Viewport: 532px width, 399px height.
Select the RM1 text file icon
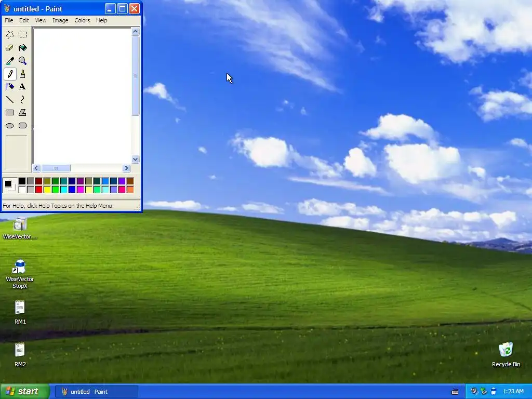(20, 312)
